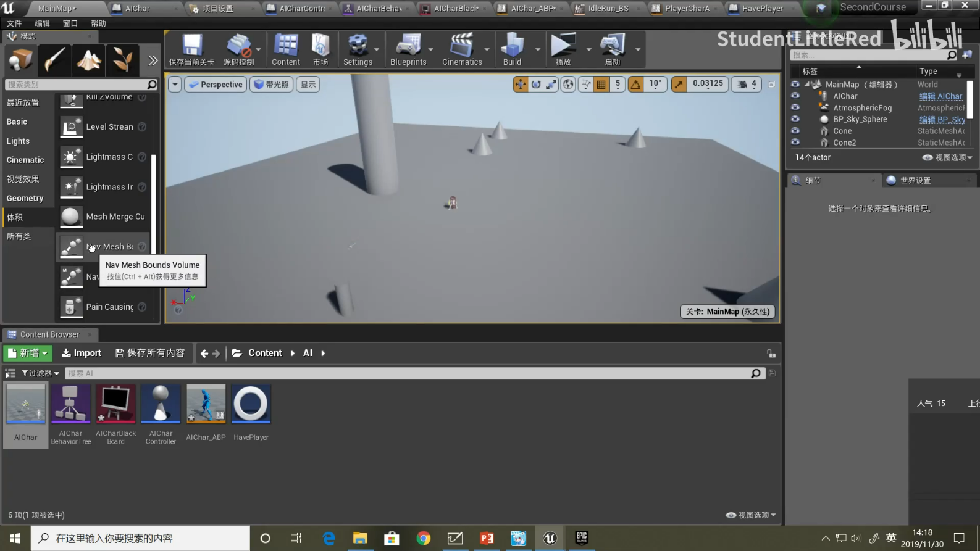Click the Launch toolbar icon
The height and width of the screenshot is (551, 980).
pos(612,49)
